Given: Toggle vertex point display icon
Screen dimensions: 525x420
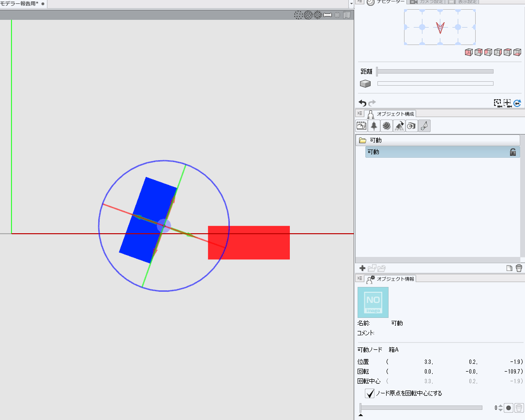Looking at the screenshot, I should (299, 15).
